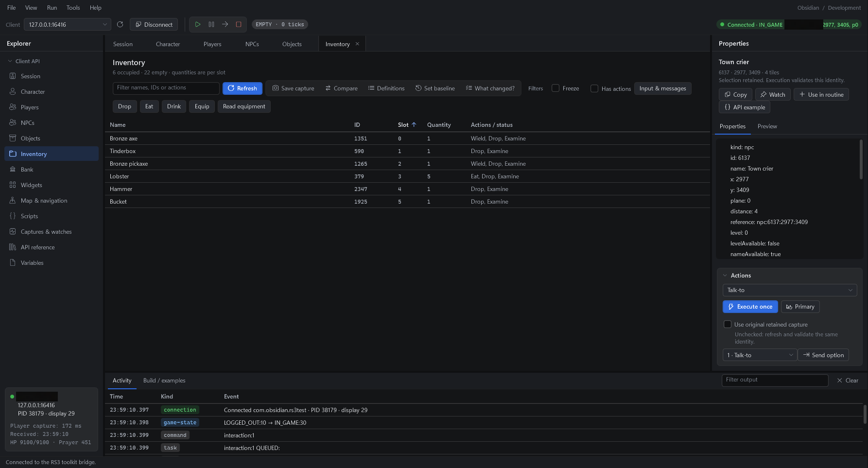This screenshot has height=468, width=868.
Task: Click the Filter output field
Action: point(775,380)
